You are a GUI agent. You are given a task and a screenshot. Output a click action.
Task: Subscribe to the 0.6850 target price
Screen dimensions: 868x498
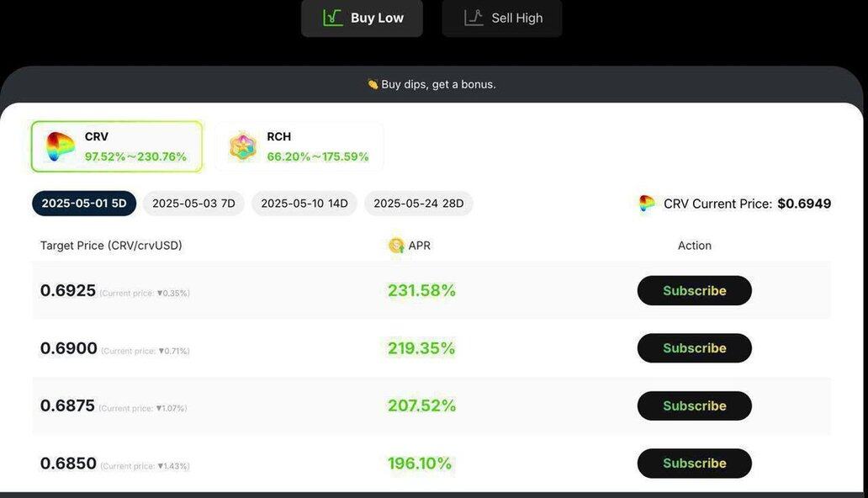coord(694,464)
